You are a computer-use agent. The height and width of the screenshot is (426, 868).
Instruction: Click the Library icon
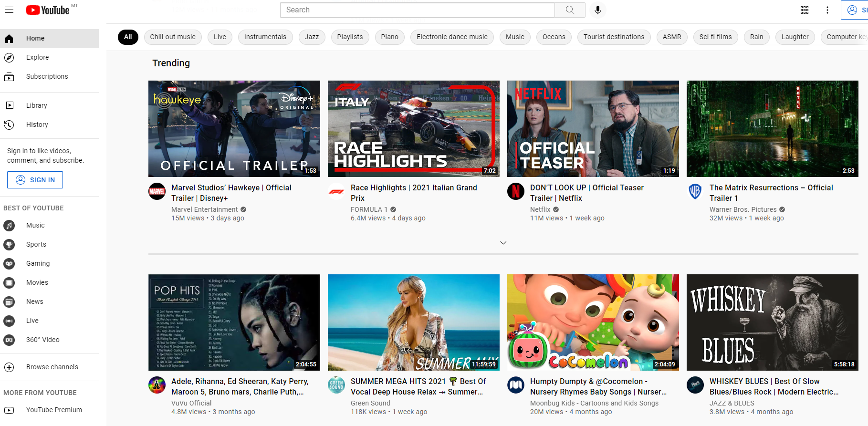click(x=9, y=105)
